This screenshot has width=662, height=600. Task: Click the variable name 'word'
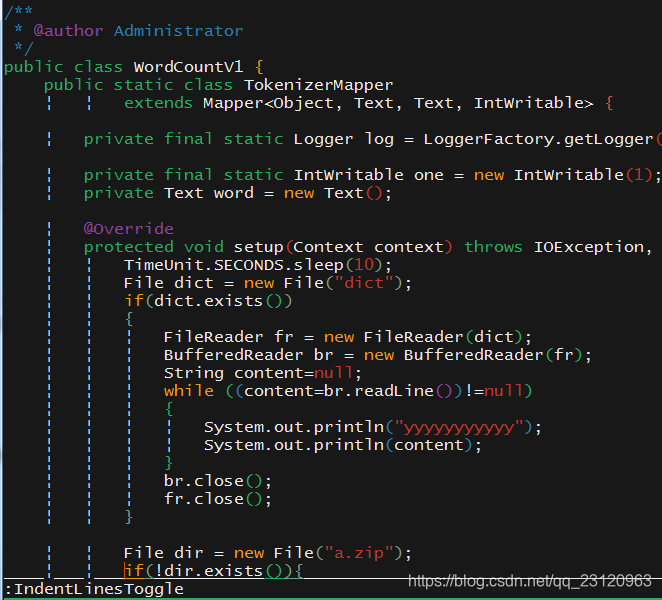click(x=233, y=193)
